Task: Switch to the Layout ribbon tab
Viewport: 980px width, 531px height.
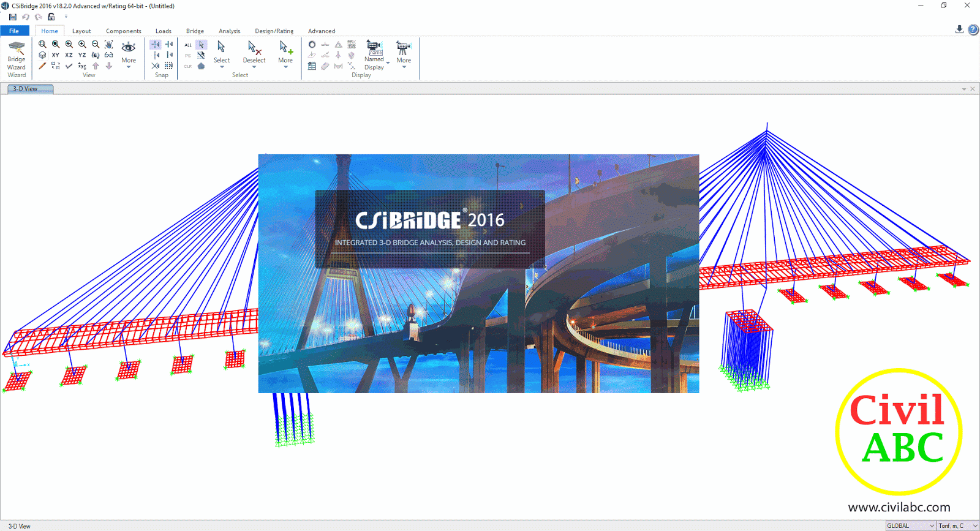Action: pyautogui.click(x=81, y=31)
